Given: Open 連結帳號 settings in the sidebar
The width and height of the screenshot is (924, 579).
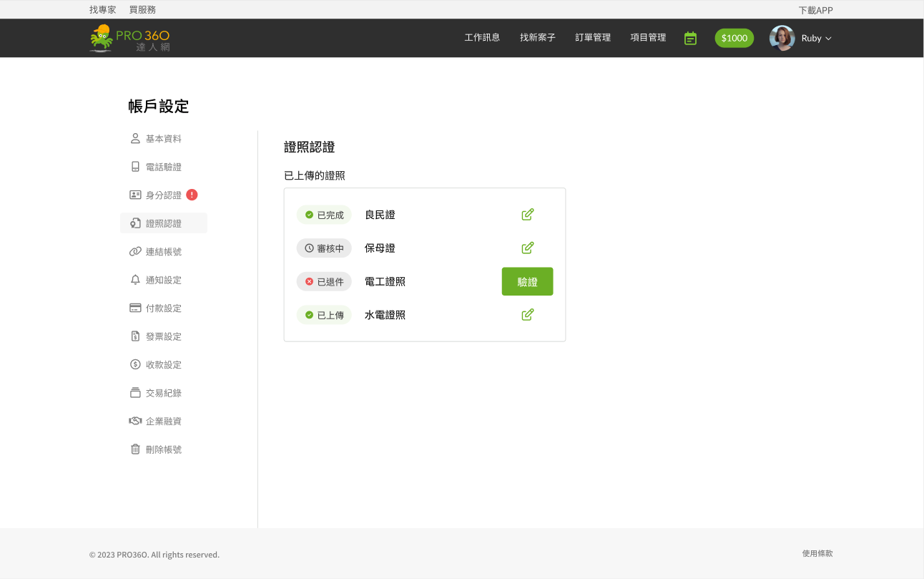Looking at the screenshot, I should [x=163, y=252].
